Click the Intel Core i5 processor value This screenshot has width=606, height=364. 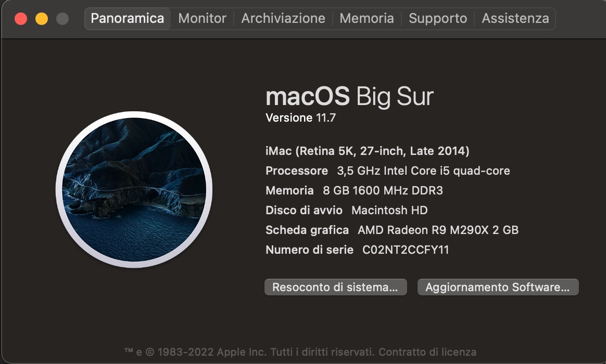coord(423,171)
